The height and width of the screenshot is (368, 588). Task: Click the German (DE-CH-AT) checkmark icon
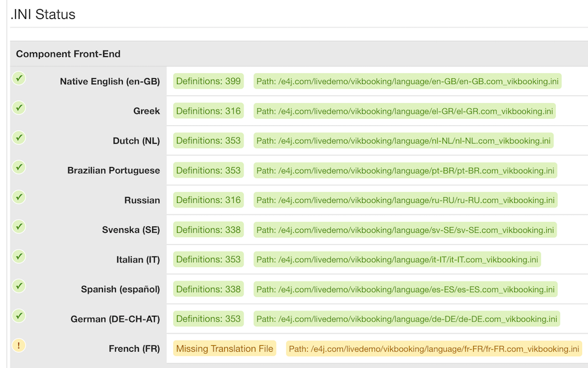[19, 316]
